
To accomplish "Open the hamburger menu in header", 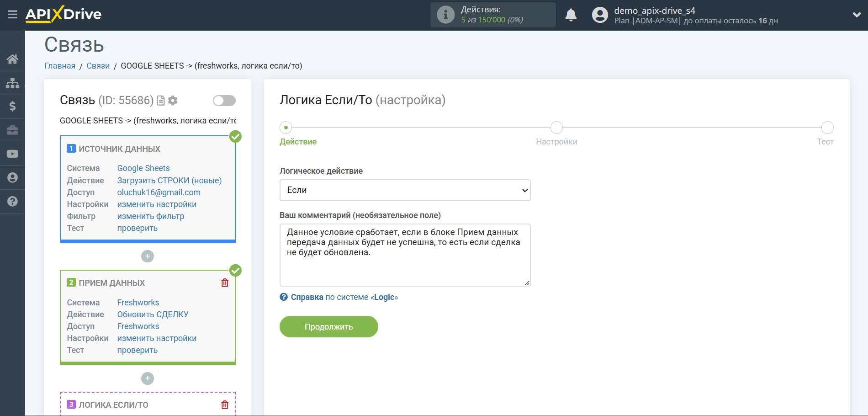I will 12,15.
